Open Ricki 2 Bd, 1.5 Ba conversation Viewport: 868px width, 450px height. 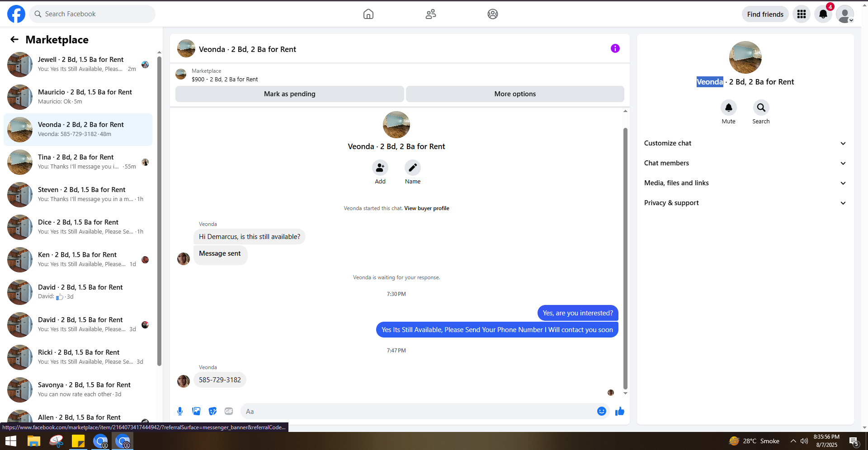click(x=78, y=357)
